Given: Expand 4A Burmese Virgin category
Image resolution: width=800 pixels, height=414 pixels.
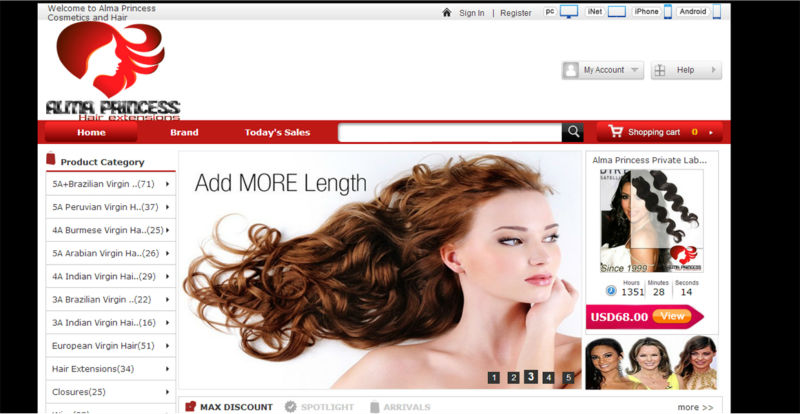Looking at the screenshot, I should coord(111,230).
